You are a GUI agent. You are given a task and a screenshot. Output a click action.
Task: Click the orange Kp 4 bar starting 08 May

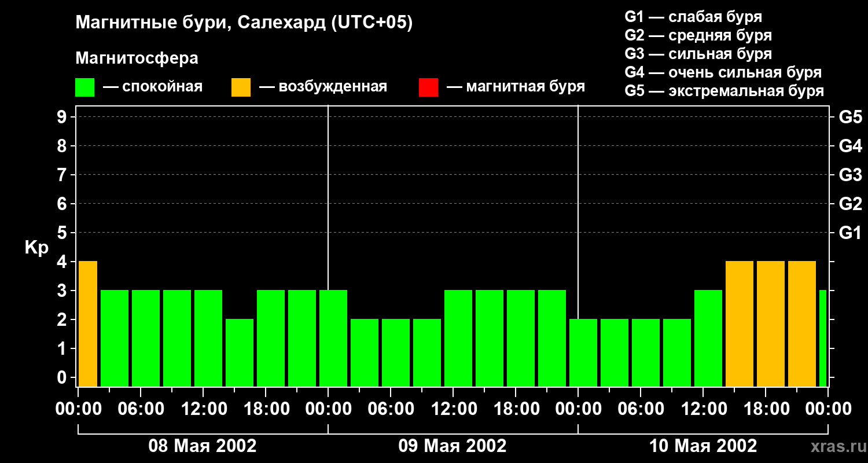coord(88,324)
